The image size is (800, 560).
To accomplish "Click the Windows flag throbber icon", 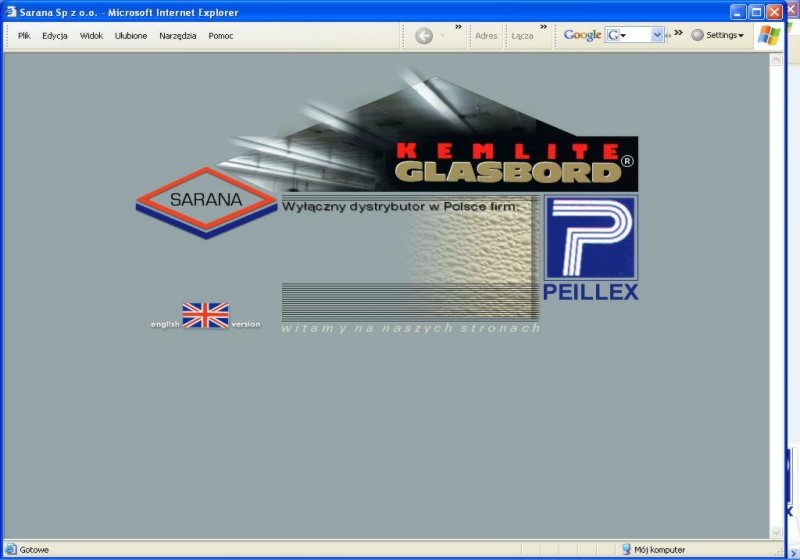I will coord(769,36).
